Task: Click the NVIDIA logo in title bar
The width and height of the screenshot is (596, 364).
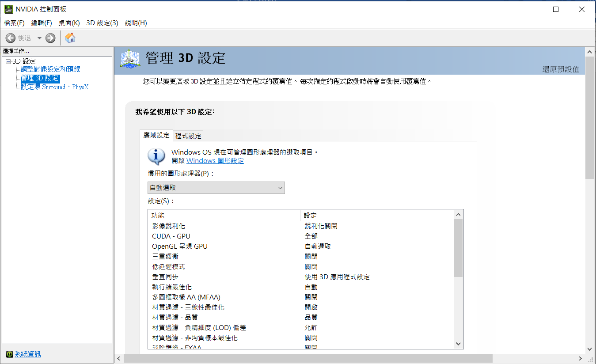Action: (8, 9)
